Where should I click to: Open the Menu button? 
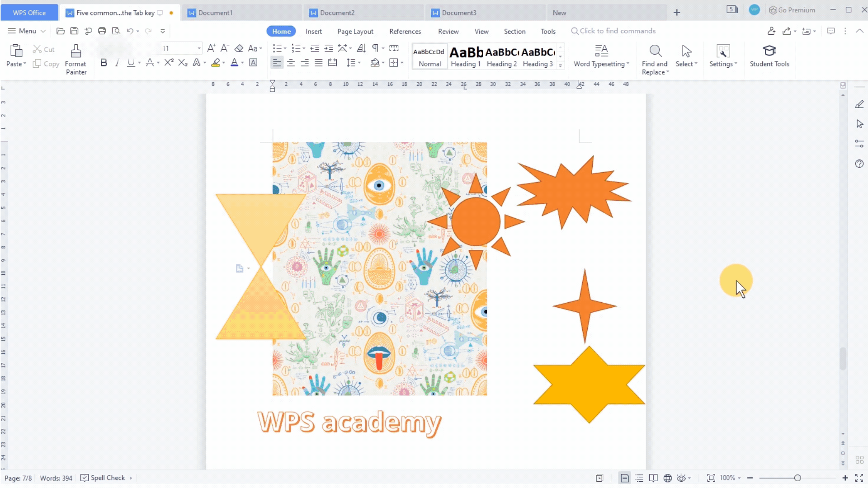[x=27, y=31]
